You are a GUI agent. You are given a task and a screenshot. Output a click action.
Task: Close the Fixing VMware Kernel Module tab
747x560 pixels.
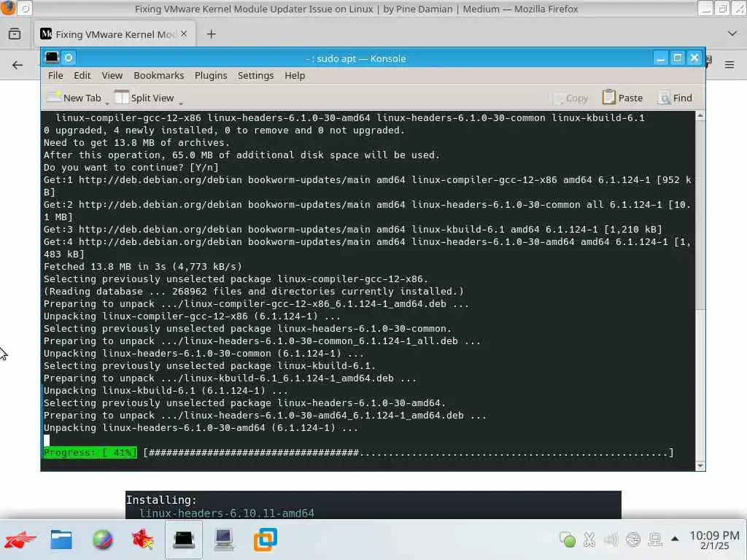pos(184,34)
